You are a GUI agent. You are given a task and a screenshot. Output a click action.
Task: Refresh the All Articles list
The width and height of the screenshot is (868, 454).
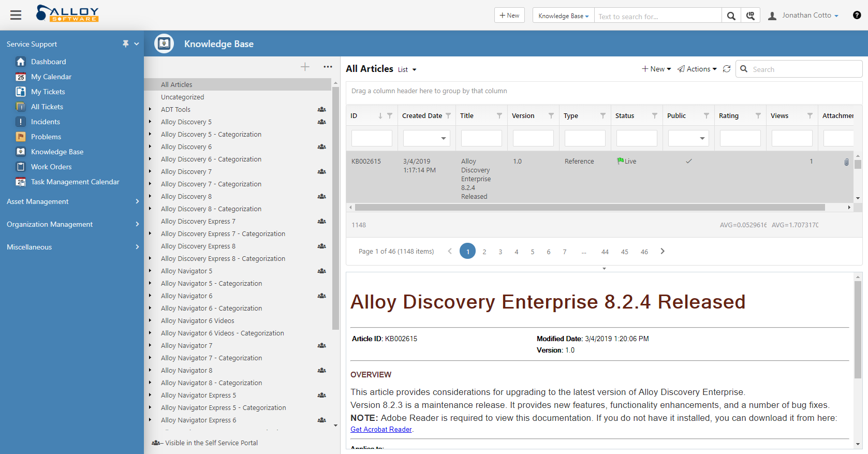(x=727, y=69)
